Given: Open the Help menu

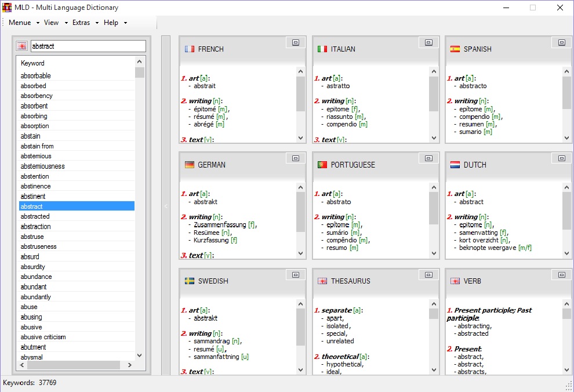Looking at the screenshot, I should point(115,23).
